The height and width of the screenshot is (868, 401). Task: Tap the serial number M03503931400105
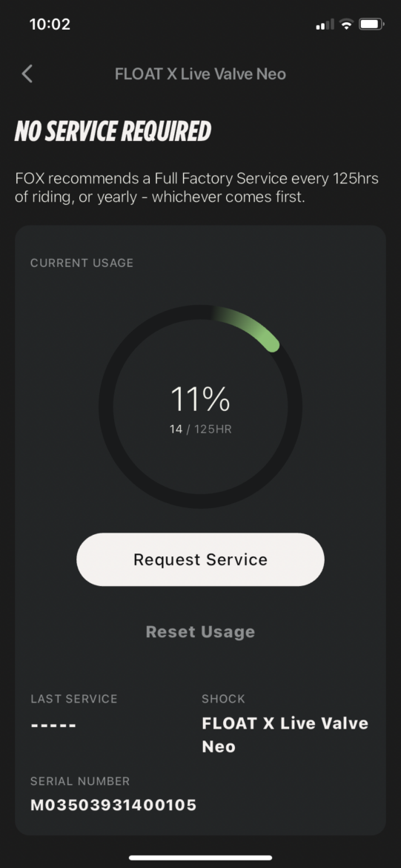click(113, 805)
